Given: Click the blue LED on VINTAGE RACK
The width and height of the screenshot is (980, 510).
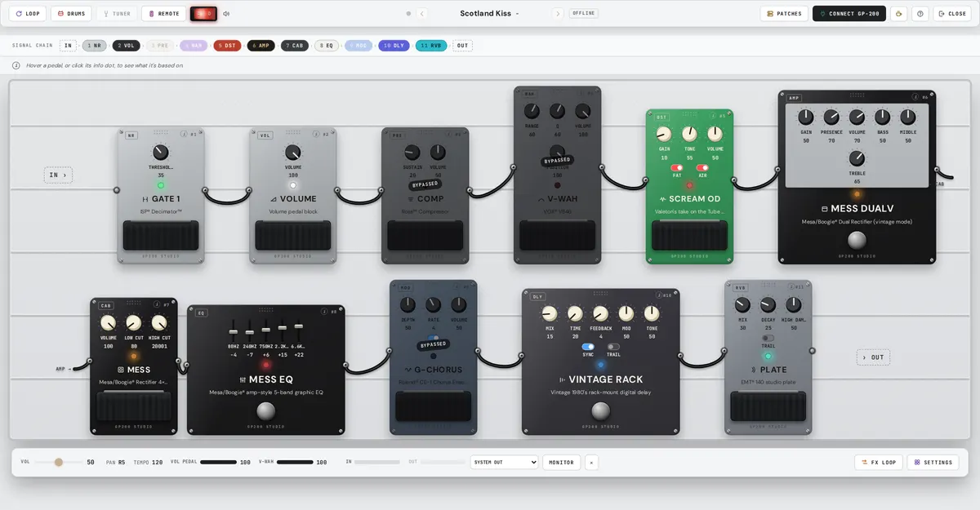Looking at the screenshot, I should (600, 365).
